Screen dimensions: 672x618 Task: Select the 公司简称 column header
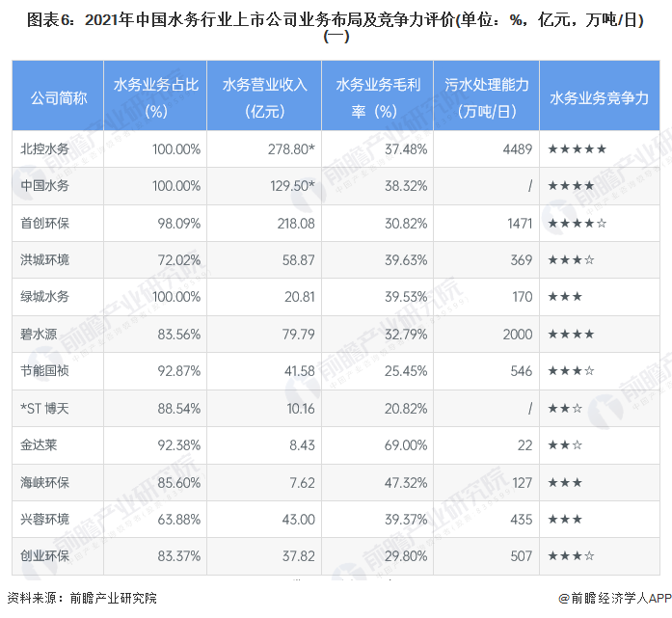(x=59, y=98)
